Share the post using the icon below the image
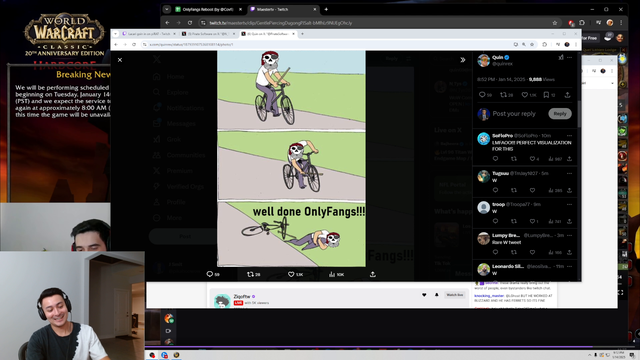 click(x=373, y=274)
